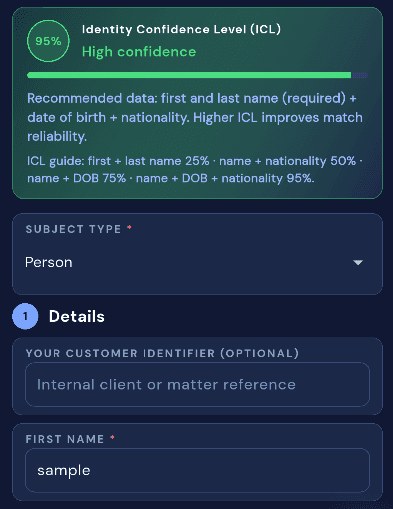
Task: Click the step 1 number badge
Action: pos(25,316)
